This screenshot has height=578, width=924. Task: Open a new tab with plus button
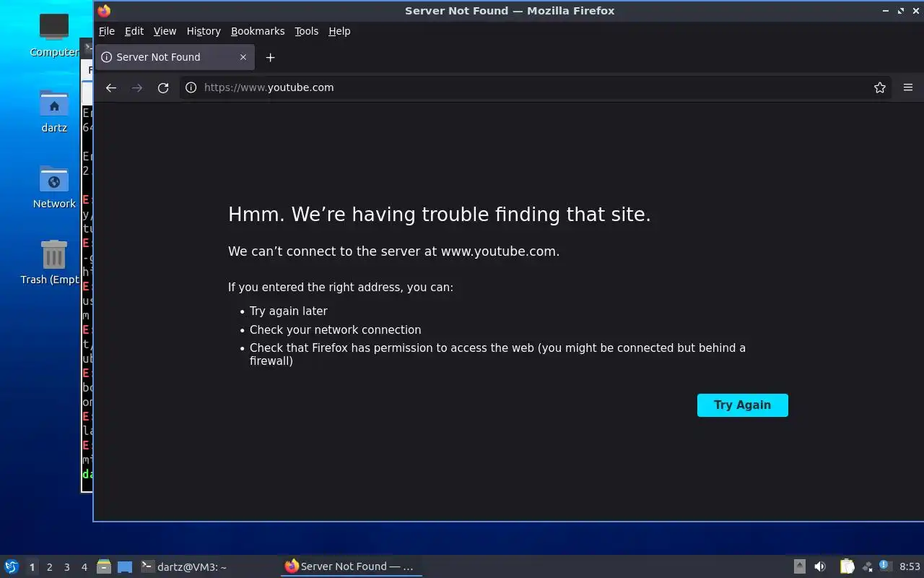(x=270, y=57)
